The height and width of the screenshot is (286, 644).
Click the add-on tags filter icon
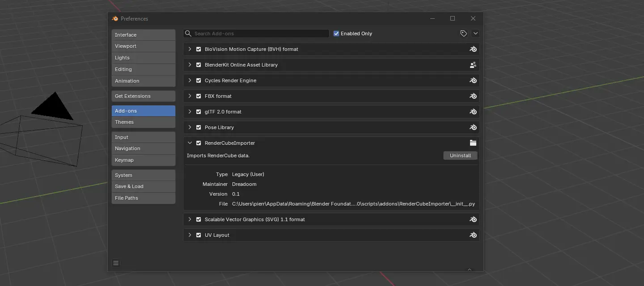pos(464,34)
